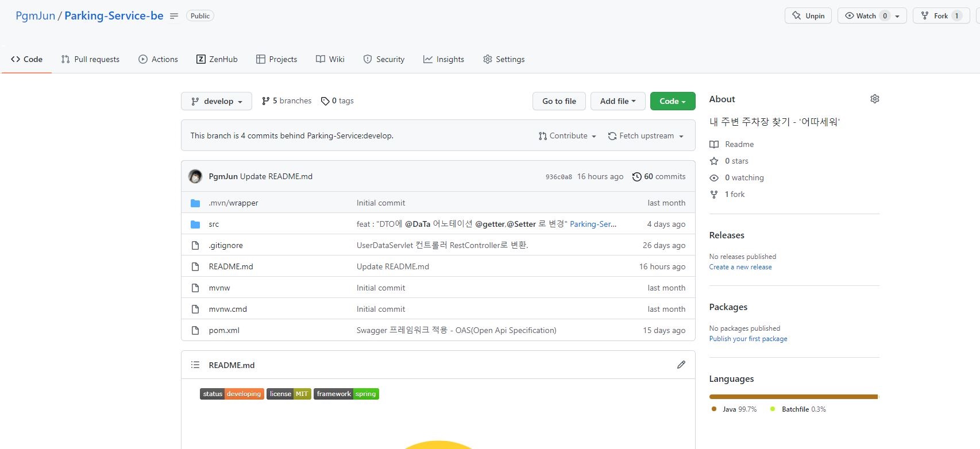Click the history clock icon by 60 commits
The height and width of the screenshot is (449, 980).
(636, 177)
